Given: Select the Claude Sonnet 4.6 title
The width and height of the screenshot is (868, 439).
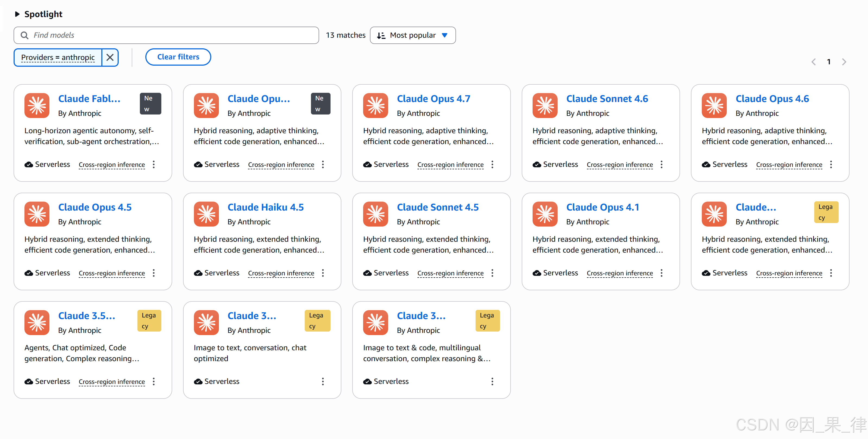Looking at the screenshot, I should pyautogui.click(x=607, y=99).
